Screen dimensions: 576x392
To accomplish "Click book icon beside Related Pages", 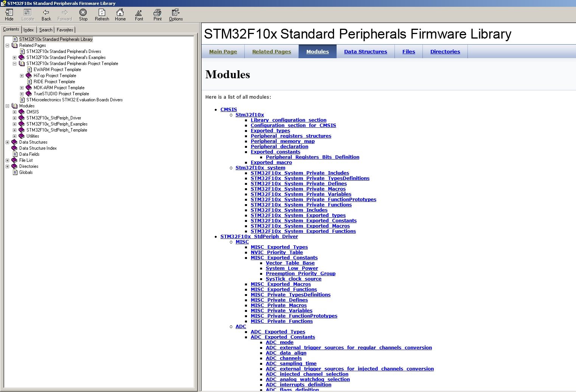I will (x=15, y=45).
